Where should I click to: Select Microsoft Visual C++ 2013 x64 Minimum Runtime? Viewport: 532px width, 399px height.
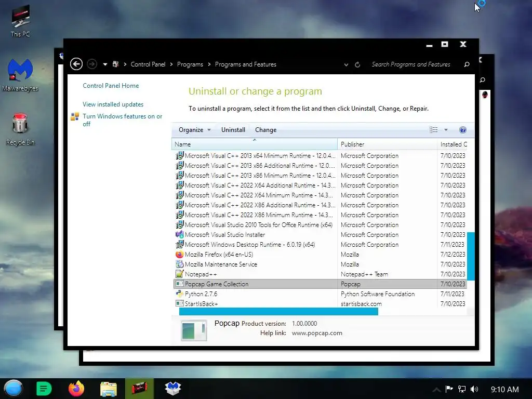(320, 156)
